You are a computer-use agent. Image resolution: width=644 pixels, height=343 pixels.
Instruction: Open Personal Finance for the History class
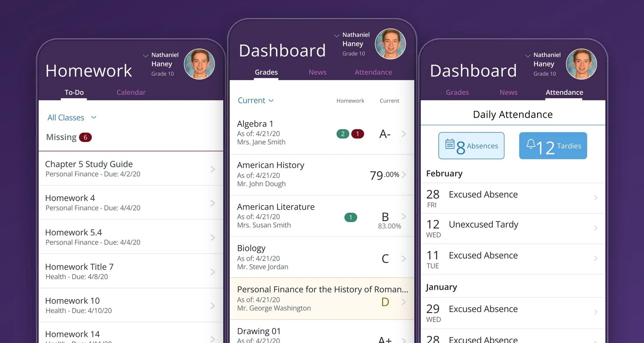pos(322,299)
